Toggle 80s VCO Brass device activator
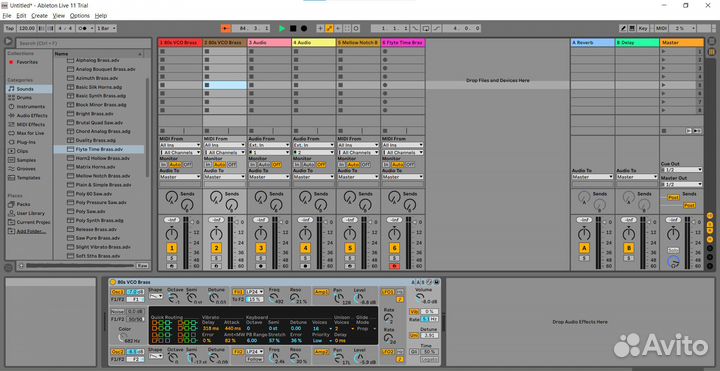 click(113, 282)
